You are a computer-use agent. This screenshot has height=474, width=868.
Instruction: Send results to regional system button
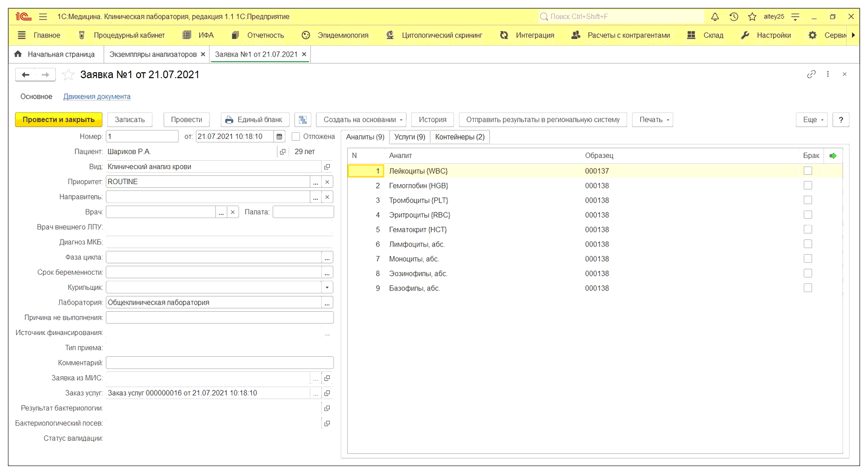tap(543, 120)
